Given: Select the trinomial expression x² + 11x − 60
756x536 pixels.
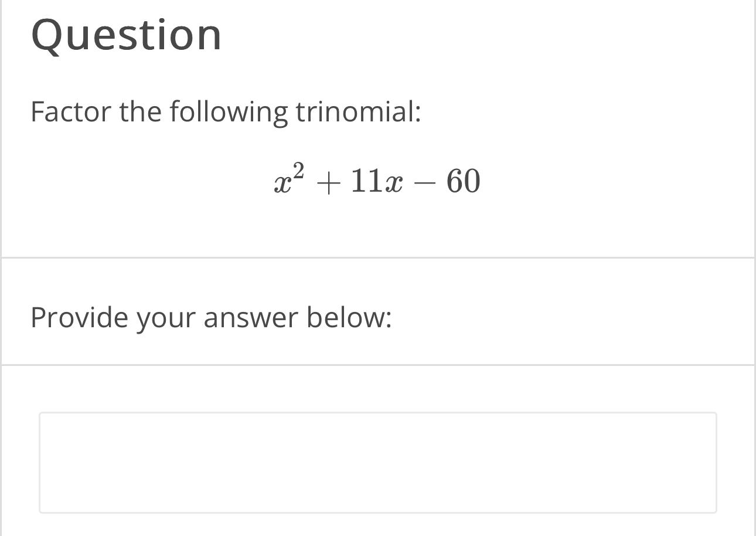Looking at the screenshot, I should point(378,181).
